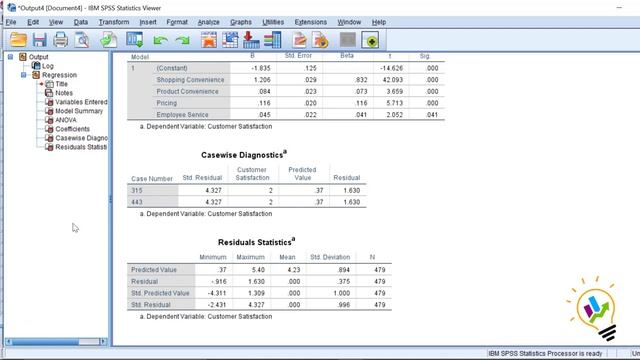Click the Model Summary icon in outline
The width and height of the screenshot is (640, 360).
(x=49, y=111)
